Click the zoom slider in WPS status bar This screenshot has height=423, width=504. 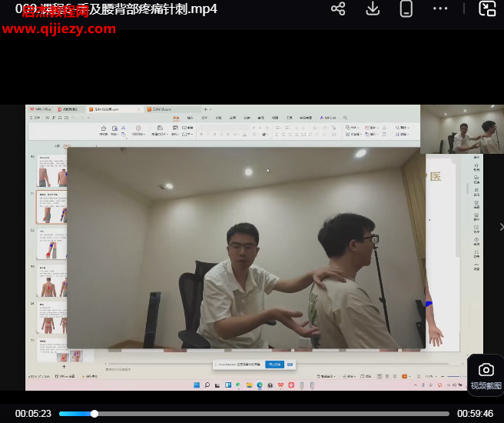click(456, 376)
